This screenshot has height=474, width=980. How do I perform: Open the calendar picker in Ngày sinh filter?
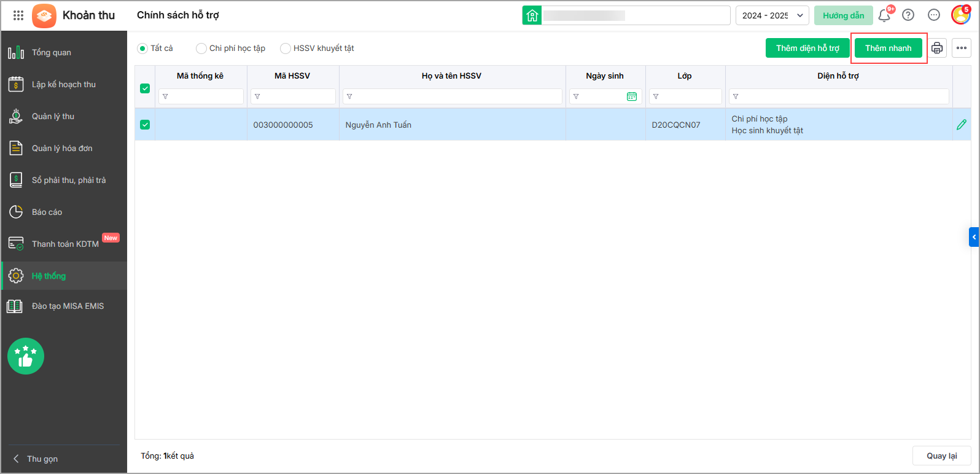(x=632, y=96)
